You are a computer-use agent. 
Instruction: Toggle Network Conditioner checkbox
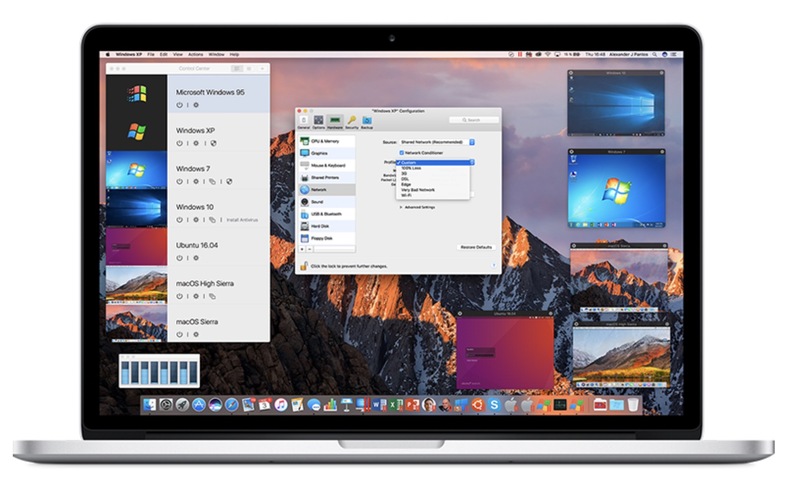click(x=402, y=153)
